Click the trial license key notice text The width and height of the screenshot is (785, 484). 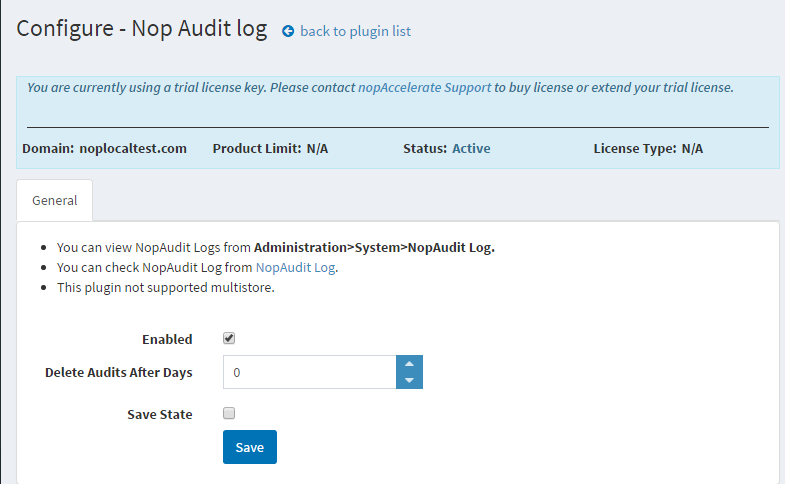190,87
